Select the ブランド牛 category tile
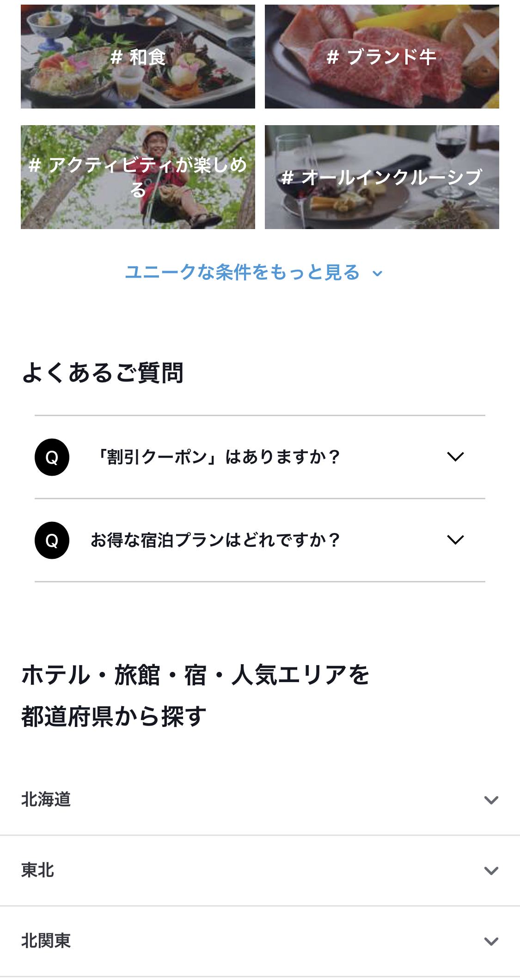 [x=382, y=57]
